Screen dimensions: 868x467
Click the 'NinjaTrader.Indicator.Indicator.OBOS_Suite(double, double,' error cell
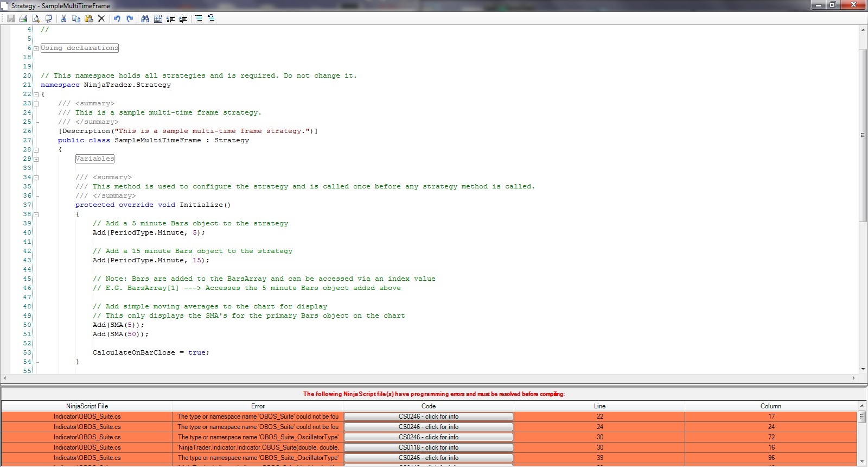click(258, 447)
